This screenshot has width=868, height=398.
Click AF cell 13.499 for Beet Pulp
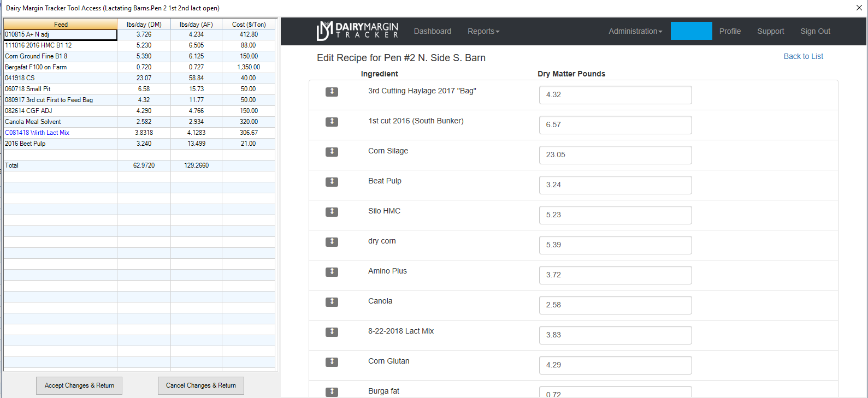(196, 144)
